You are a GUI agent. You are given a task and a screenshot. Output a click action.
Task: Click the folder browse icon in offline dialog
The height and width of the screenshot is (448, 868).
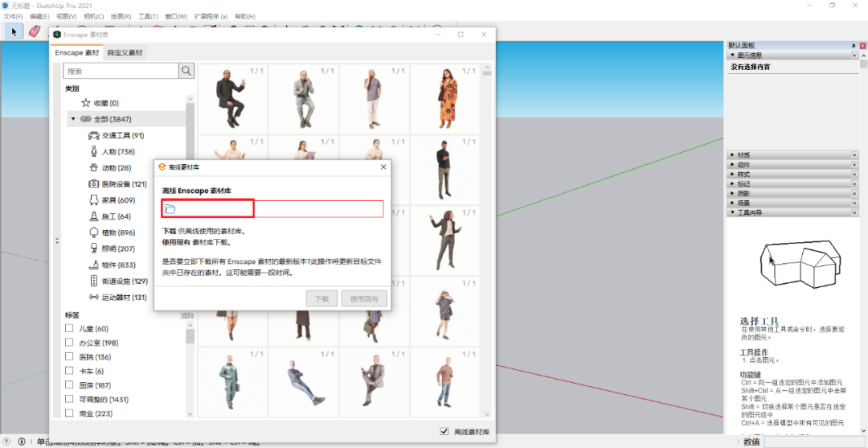coord(170,209)
